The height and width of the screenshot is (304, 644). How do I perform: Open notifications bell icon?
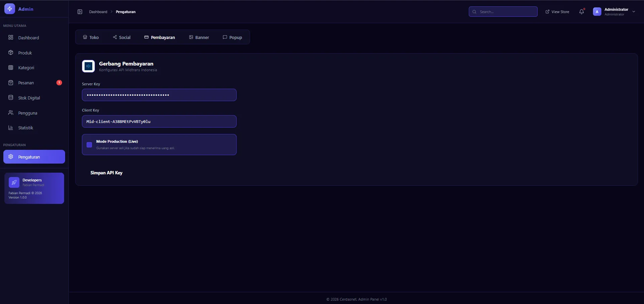582,12
